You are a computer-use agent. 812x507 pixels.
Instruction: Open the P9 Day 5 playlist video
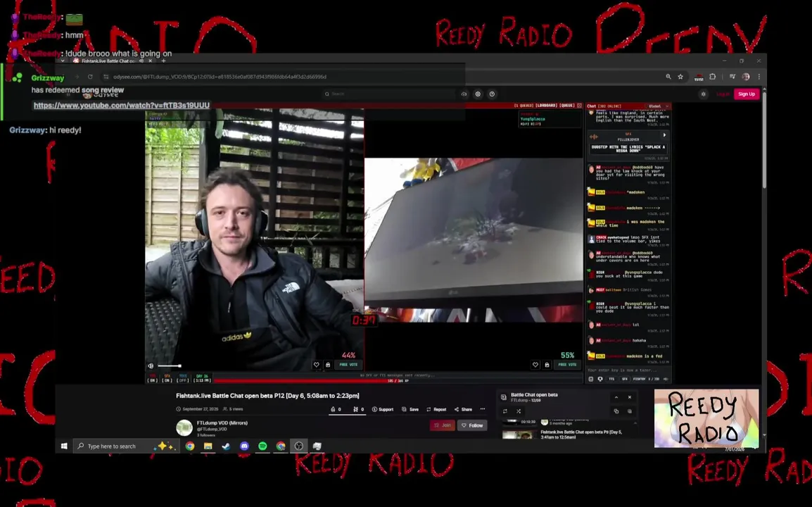click(581, 434)
